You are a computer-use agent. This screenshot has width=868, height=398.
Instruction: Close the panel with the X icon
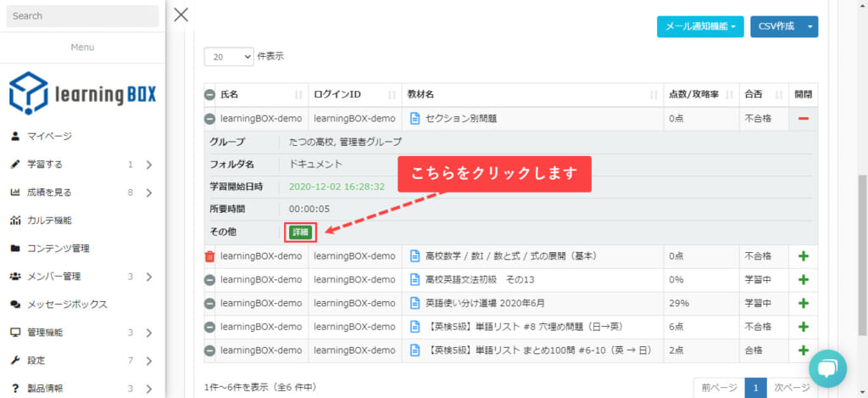coord(181,14)
